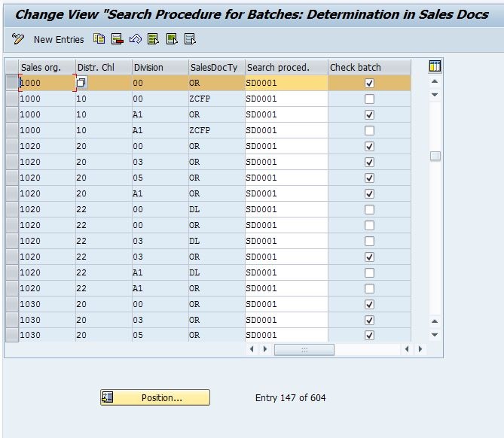Click the 'Entry 147 of 604' status text
The width and height of the screenshot is (504, 438).
click(290, 398)
